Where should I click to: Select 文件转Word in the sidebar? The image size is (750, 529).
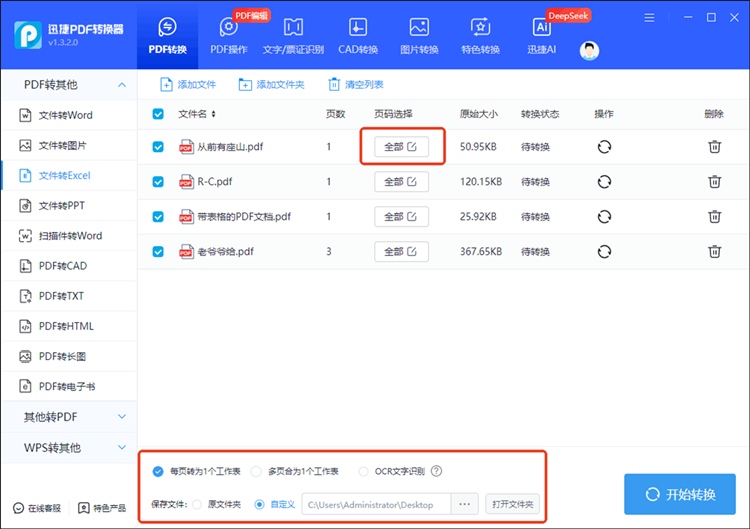pyautogui.click(x=66, y=116)
